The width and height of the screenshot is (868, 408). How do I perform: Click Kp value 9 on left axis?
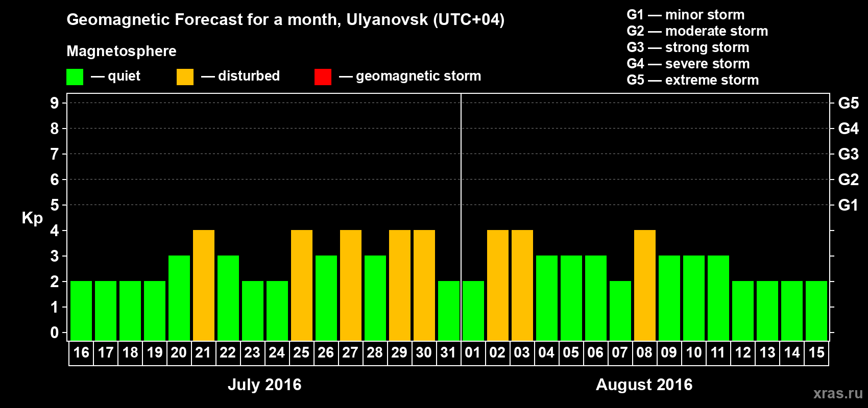pyautogui.click(x=55, y=103)
